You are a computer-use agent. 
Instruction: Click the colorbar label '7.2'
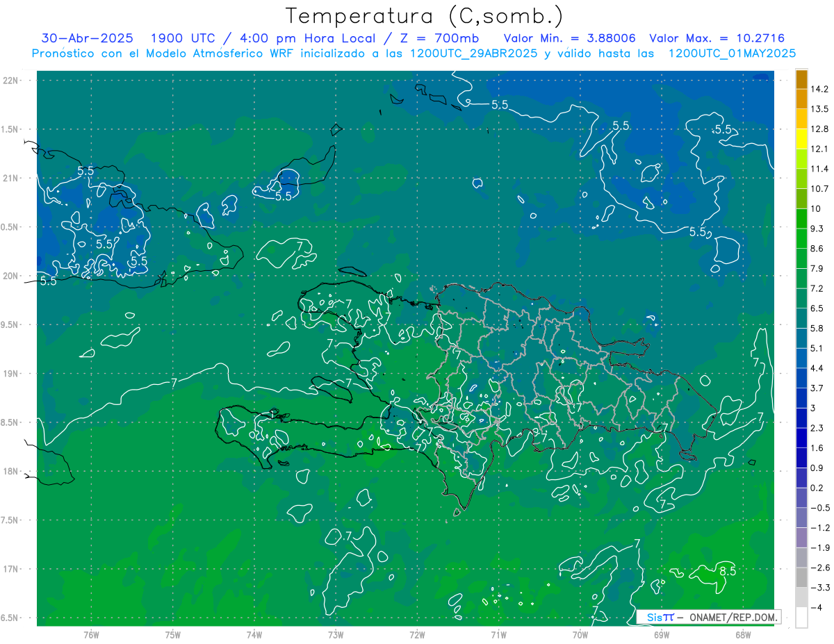tap(817, 288)
